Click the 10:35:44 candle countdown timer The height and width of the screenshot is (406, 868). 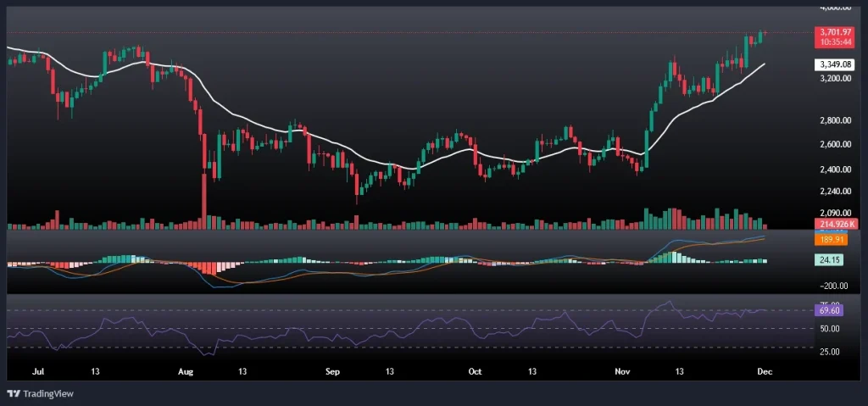click(832, 42)
